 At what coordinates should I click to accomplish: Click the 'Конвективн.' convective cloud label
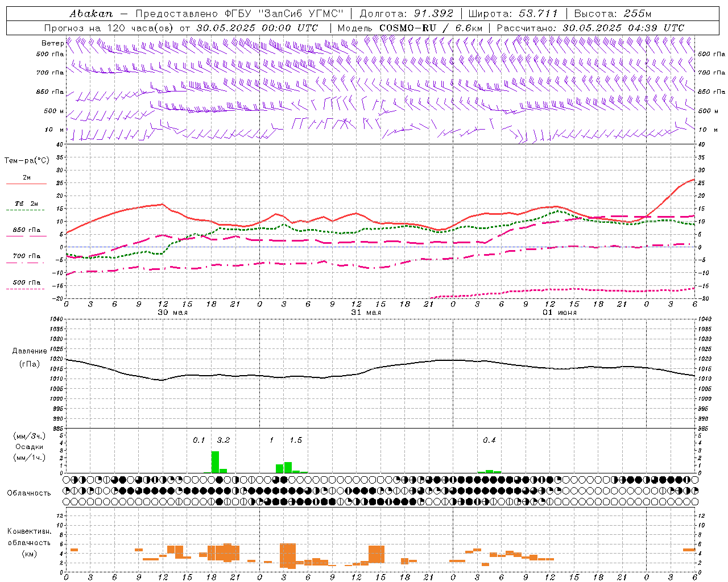(29, 531)
